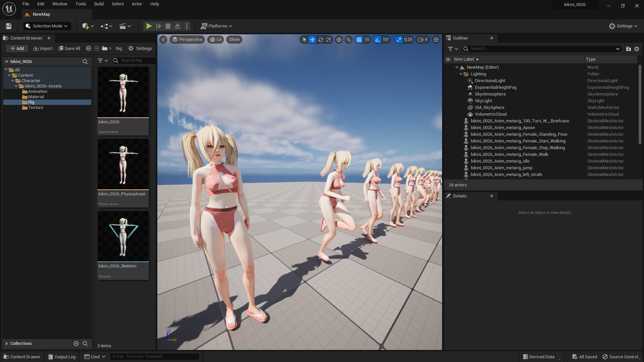The height and width of the screenshot is (362, 644).
Task: Collapse the NewMap (Editor) tree node
Action: point(457,67)
